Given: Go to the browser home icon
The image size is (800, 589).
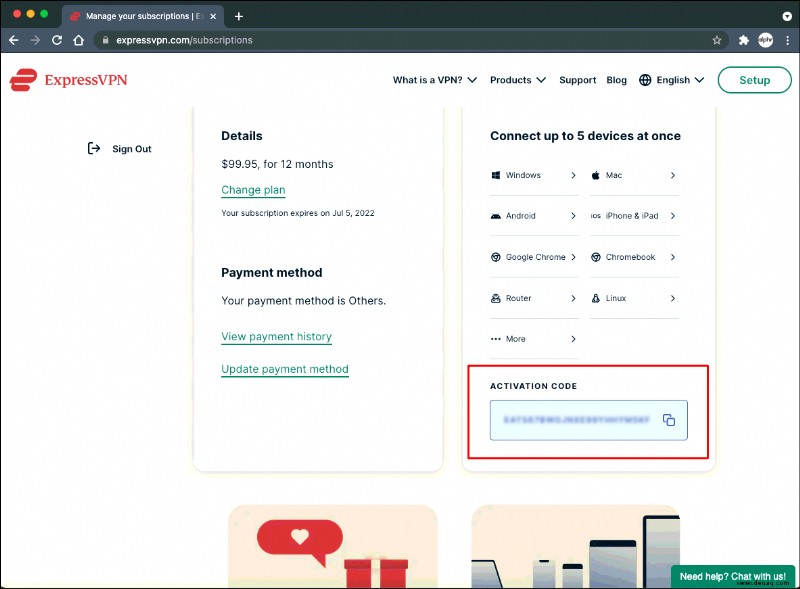Looking at the screenshot, I should click(x=79, y=40).
